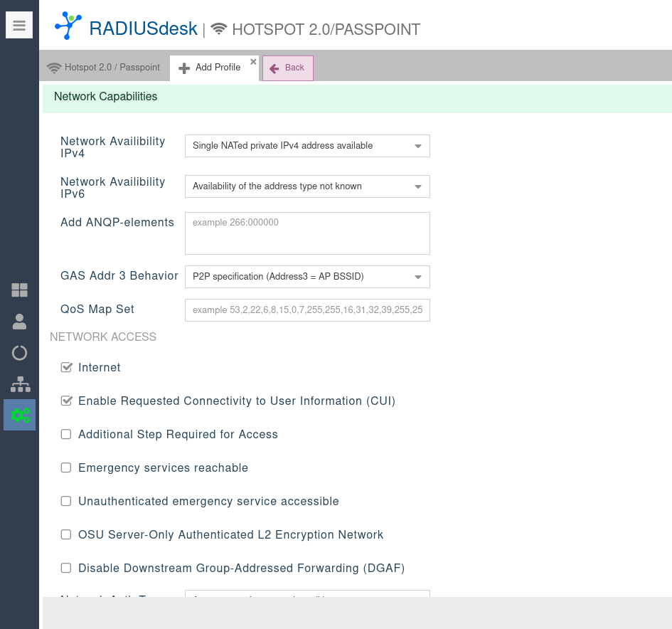Open the user icon in sidebar
The height and width of the screenshot is (629, 672).
[20, 322]
